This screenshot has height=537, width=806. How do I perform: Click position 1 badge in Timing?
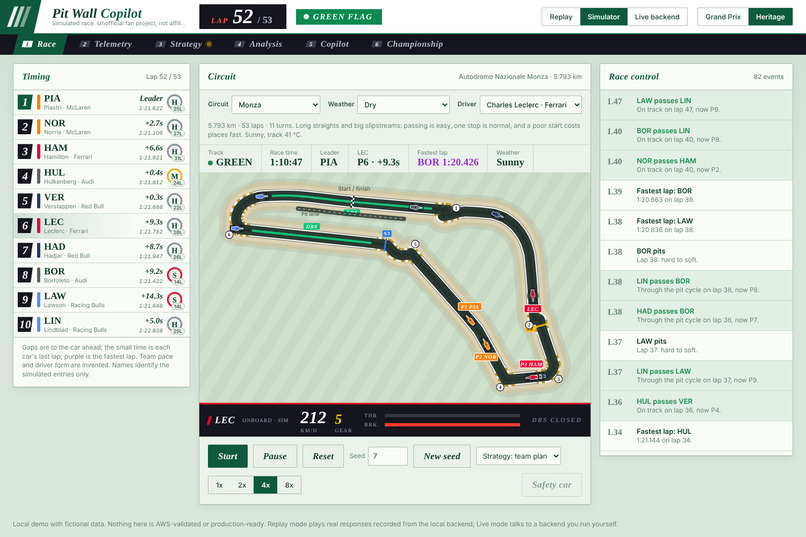click(x=25, y=102)
